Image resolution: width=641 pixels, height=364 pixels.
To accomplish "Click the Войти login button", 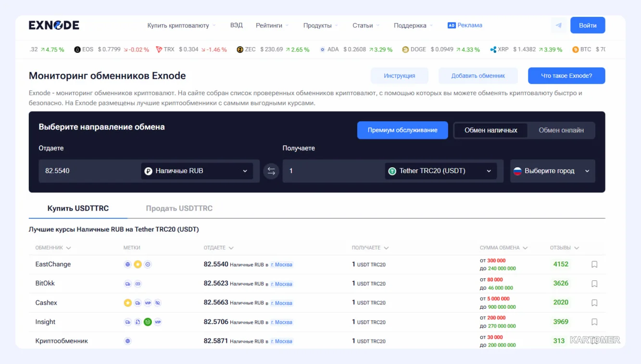I will click(x=588, y=25).
